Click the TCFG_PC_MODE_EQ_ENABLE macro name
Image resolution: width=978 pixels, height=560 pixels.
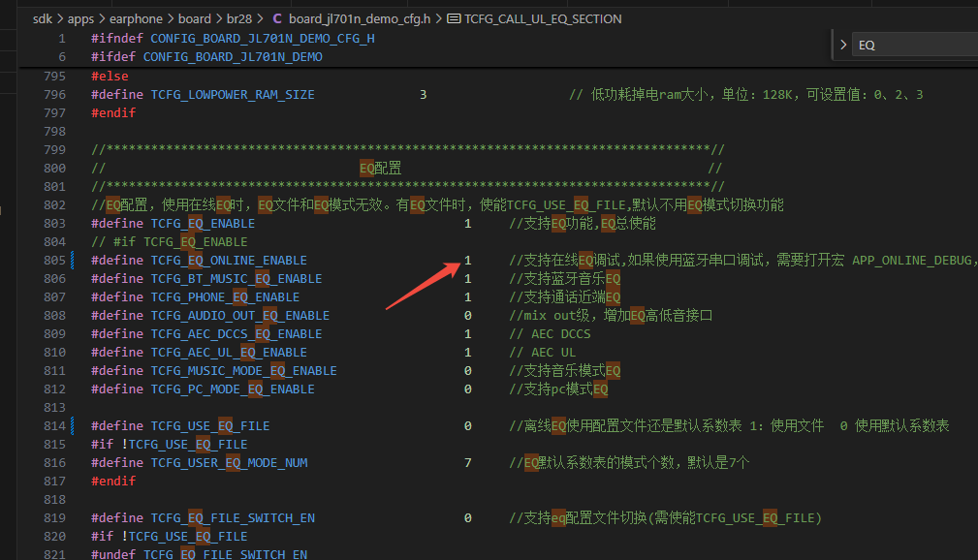pos(233,389)
